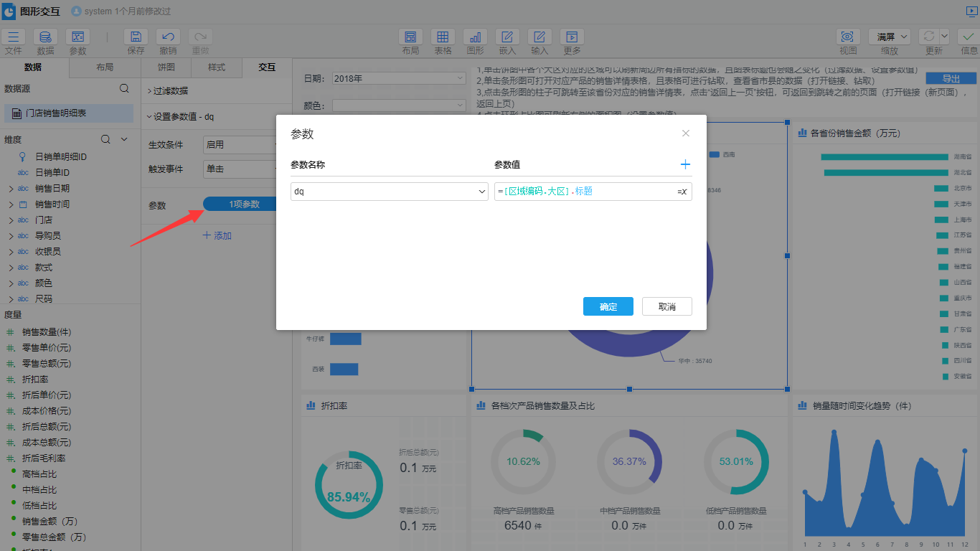Switch to 视图 view mode

pyautogui.click(x=848, y=37)
